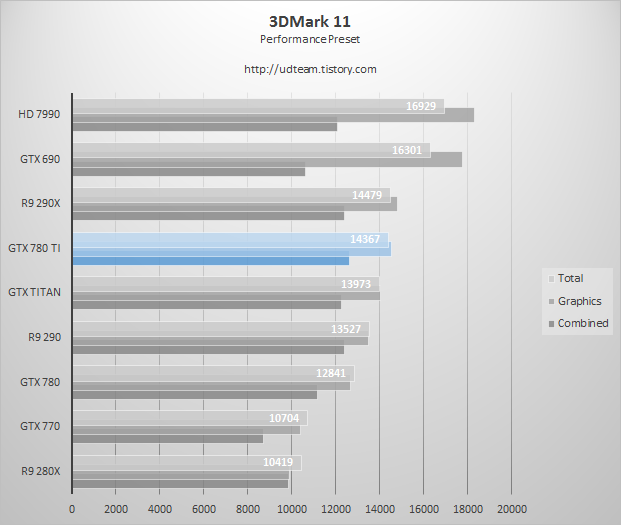Click the Combined legend swatch
Screen dimensions: 621x525
551,324
